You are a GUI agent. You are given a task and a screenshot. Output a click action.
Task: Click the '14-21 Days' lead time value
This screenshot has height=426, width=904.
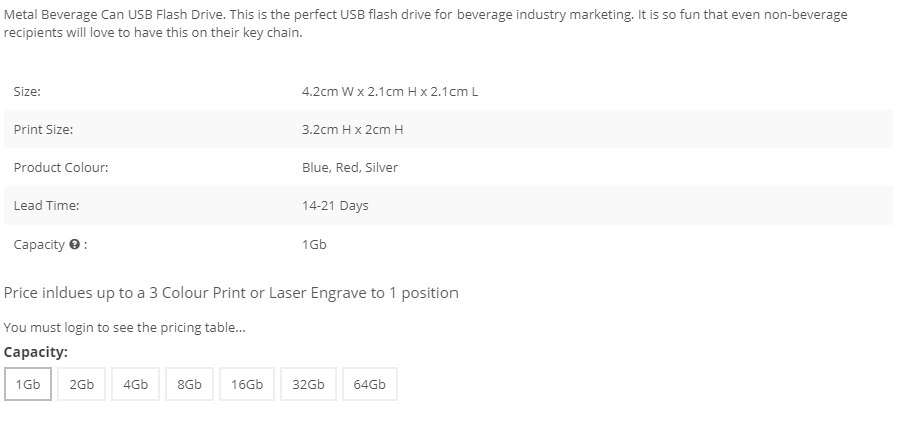pyautogui.click(x=335, y=206)
